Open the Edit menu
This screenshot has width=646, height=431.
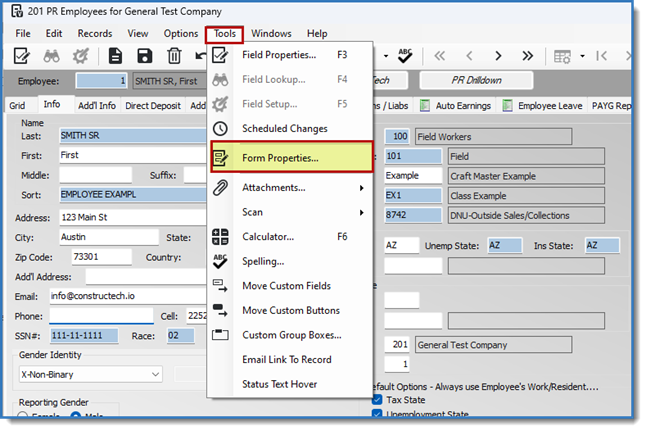54,33
